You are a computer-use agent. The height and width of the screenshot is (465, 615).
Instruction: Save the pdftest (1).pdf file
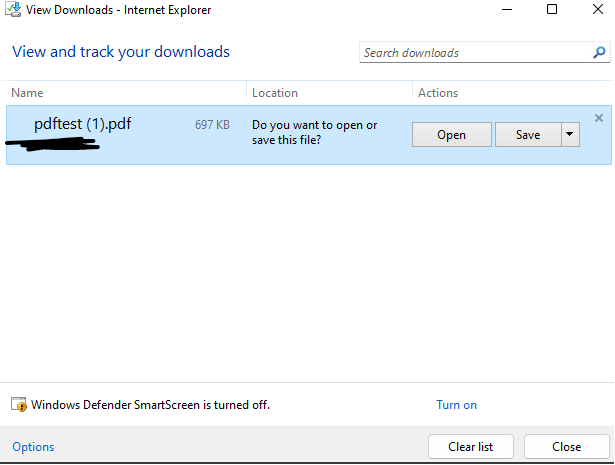click(x=528, y=134)
